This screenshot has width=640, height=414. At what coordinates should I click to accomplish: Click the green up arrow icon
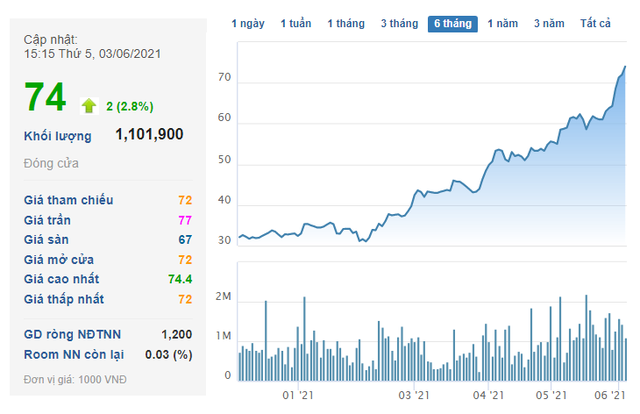tap(88, 105)
